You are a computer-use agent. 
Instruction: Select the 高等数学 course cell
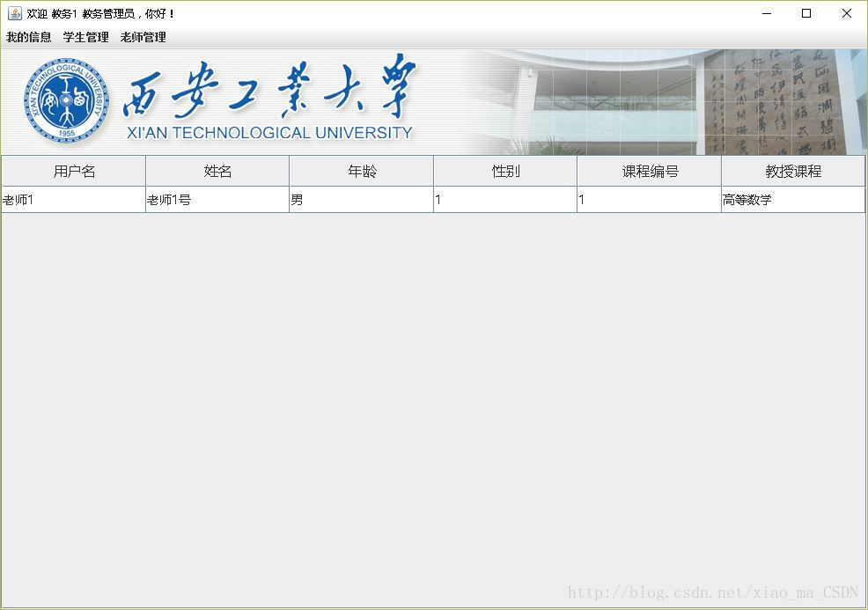[793, 200]
